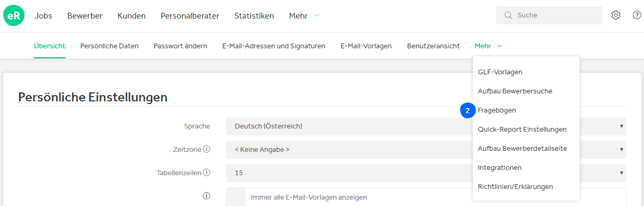
Task: Open the Zeitzone dropdown
Action: click(x=426, y=150)
